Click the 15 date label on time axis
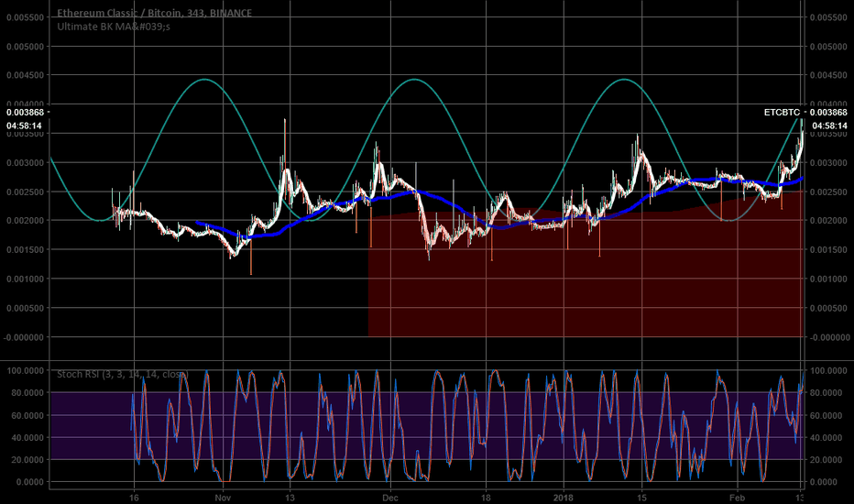 (x=641, y=498)
